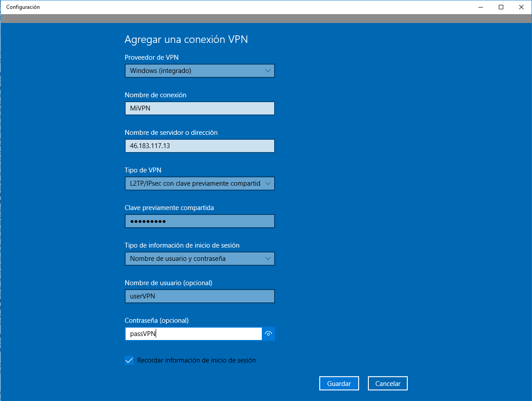Focus the Contraseña field containing passVPN
532x401 pixels.
[x=193, y=334]
